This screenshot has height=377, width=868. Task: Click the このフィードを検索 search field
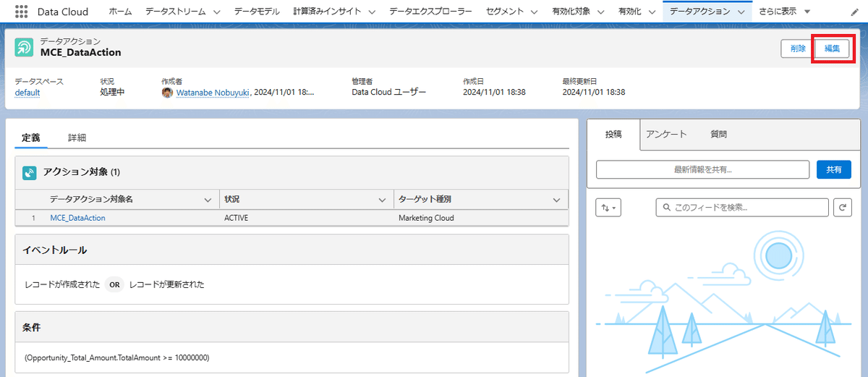(742, 208)
